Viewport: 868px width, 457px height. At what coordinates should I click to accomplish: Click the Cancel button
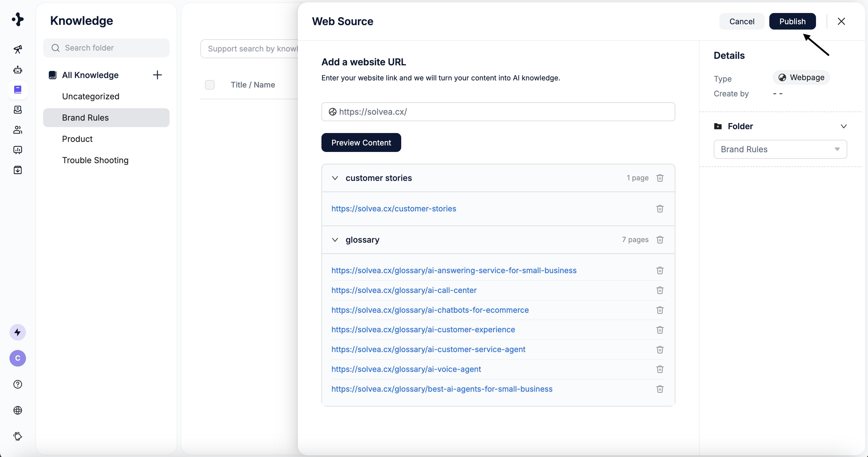pyautogui.click(x=742, y=21)
